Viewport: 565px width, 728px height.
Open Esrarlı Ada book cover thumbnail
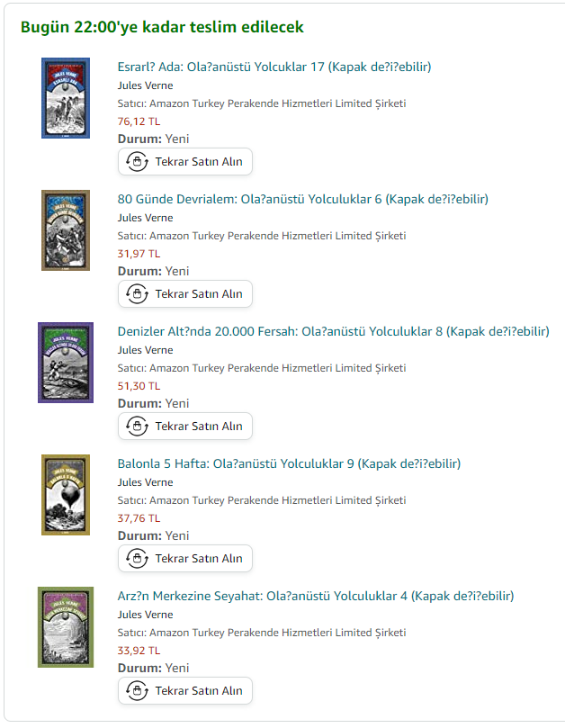click(x=66, y=98)
